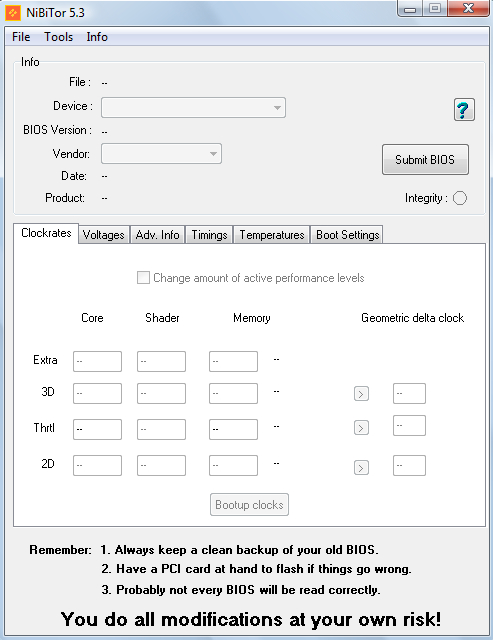Open the Info menu

[x=97, y=37]
